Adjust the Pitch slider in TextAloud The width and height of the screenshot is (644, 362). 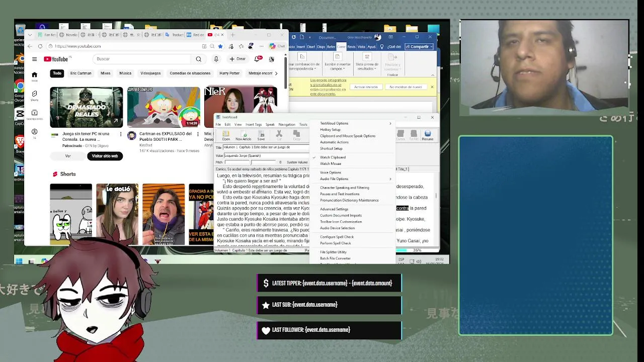(252, 162)
